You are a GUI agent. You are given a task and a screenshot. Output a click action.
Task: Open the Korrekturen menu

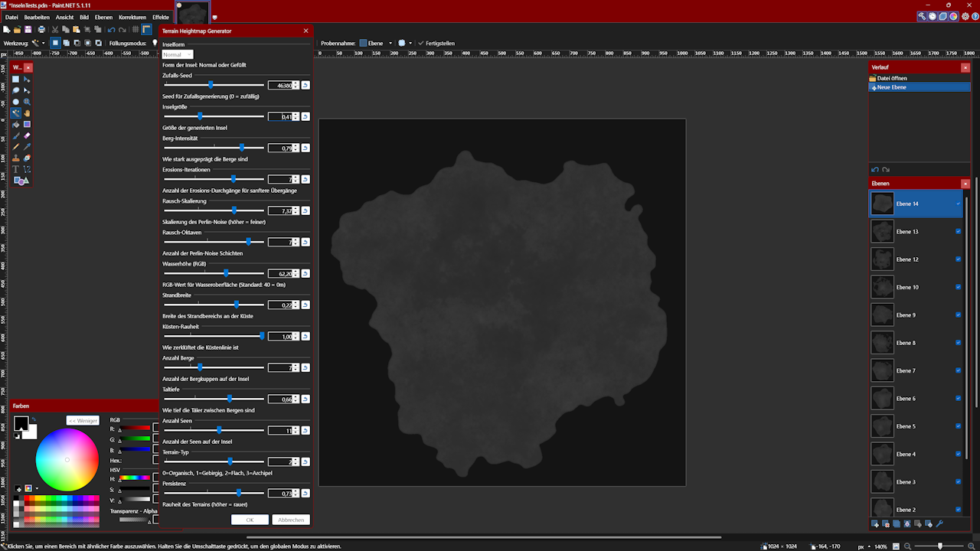tap(132, 17)
